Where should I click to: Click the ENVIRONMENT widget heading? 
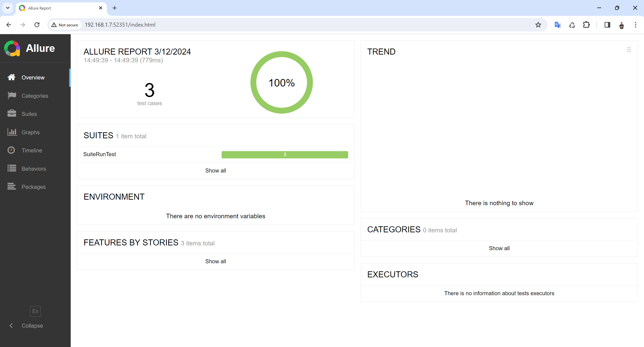(x=114, y=197)
